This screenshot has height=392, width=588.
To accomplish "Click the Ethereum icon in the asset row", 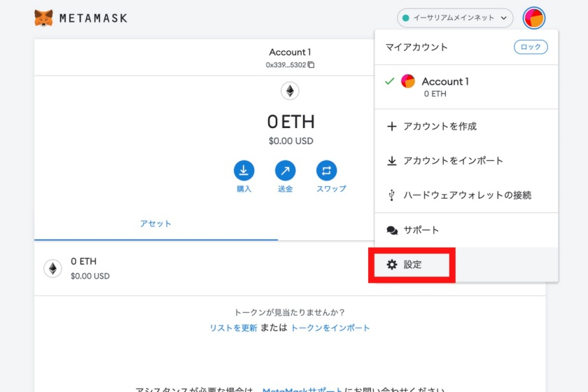I will [x=53, y=269].
